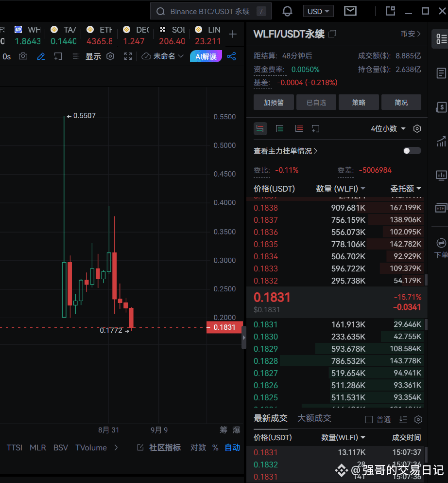Select the LIN ticker tab

[207, 36]
